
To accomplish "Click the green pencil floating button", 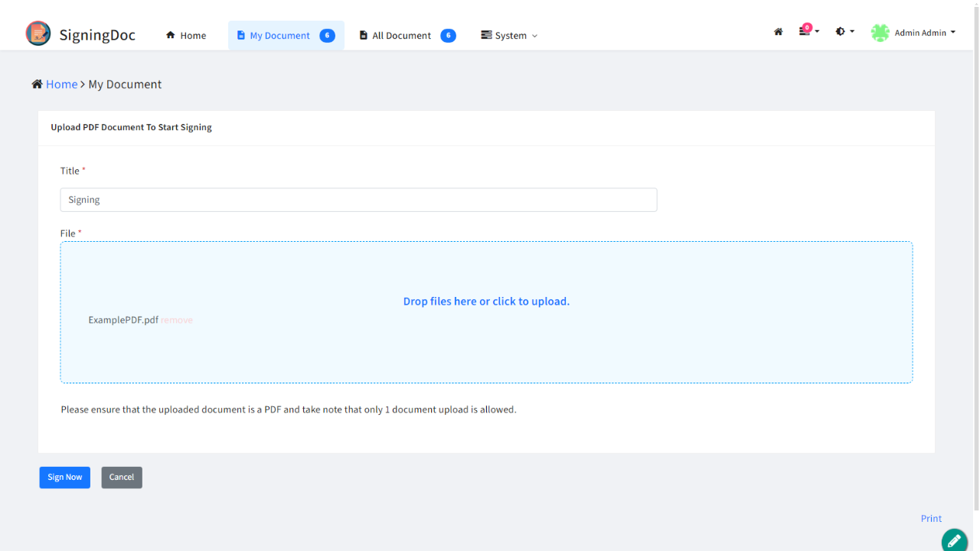I will point(954,540).
